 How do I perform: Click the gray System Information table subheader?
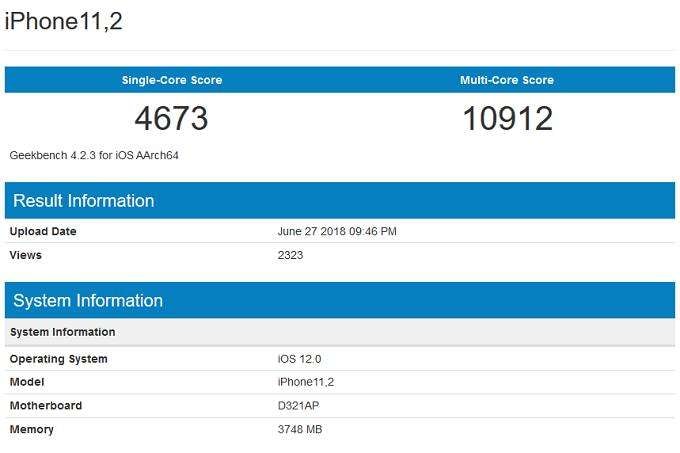coord(62,332)
